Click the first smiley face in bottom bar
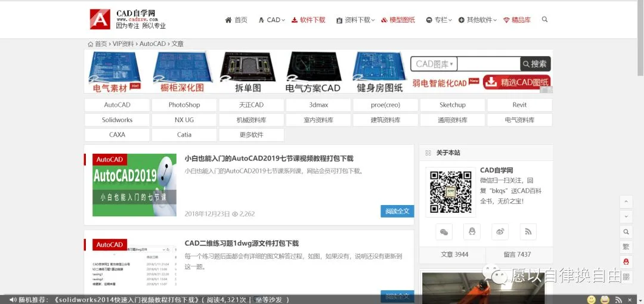The image size is (644, 304). pos(591,299)
